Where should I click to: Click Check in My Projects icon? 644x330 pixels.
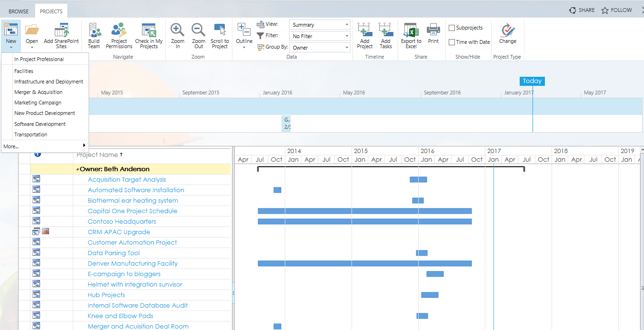(149, 31)
